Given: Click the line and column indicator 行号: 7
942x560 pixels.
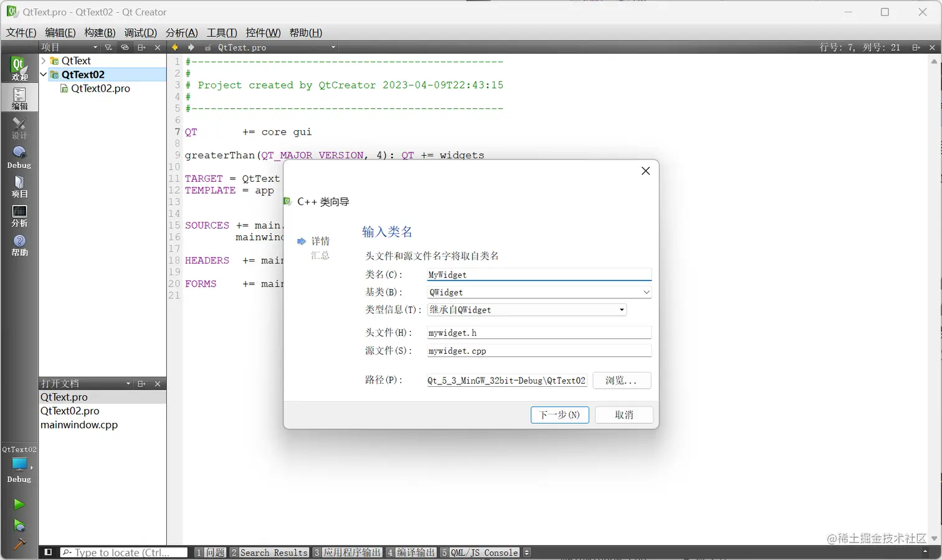Looking at the screenshot, I should 860,47.
